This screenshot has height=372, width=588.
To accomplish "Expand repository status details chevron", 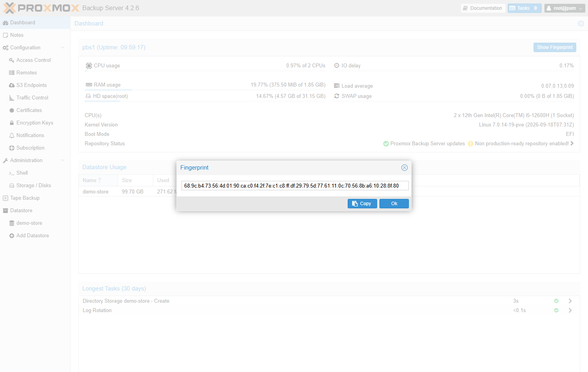I will [x=572, y=144].
